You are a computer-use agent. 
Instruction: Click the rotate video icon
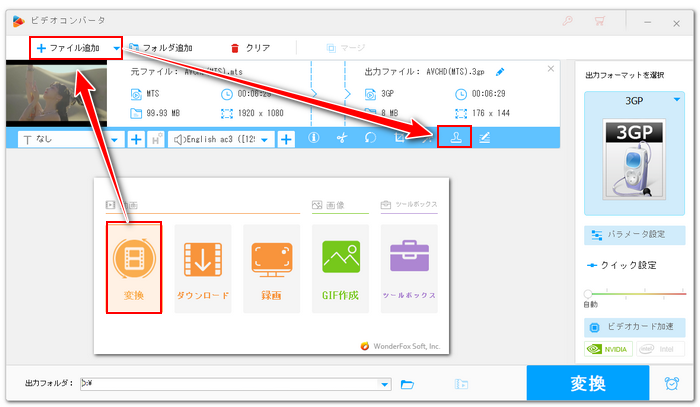click(370, 139)
